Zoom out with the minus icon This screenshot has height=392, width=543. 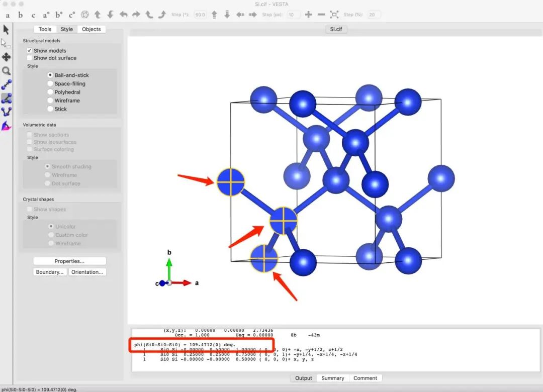click(x=321, y=15)
